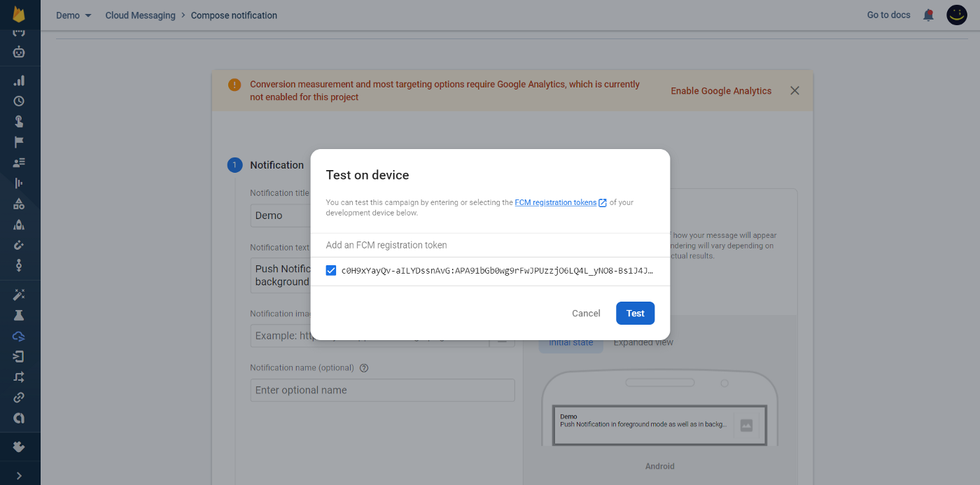Expand the sidebar with the bottom chevron
Viewport: 980px width, 485px height.
point(19,476)
